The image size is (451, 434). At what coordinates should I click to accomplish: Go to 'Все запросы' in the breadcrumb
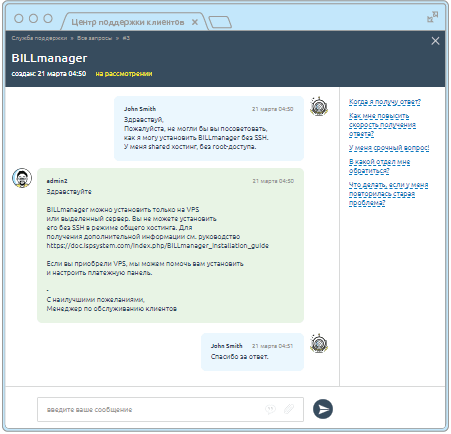click(x=94, y=38)
